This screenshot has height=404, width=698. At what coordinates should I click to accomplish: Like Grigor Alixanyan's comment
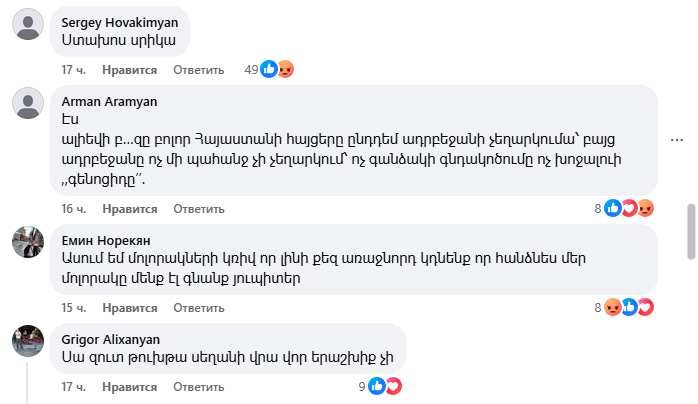coord(130,385)
